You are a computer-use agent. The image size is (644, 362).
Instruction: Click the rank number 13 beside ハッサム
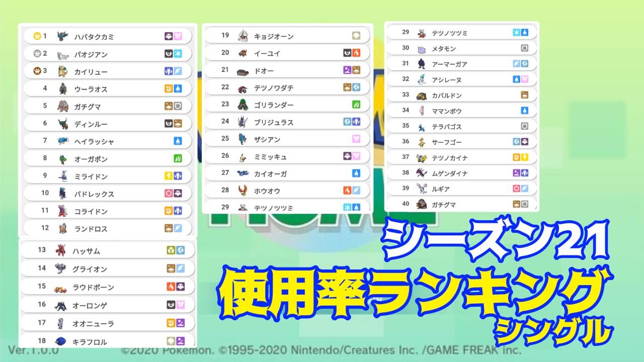click(42, 249)
